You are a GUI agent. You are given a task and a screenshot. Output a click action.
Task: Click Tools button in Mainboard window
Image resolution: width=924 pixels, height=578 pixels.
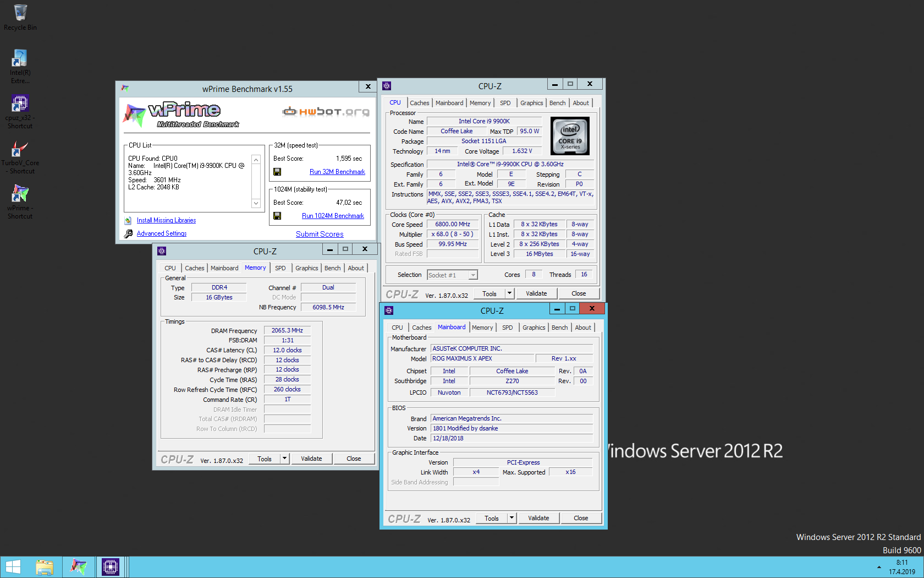point(492,518)
